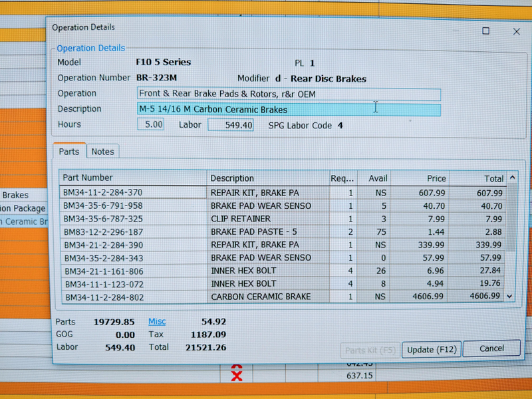532x399 pixels.
Task: Click the red X icon beside 637.15
Action: click(237, 376)
